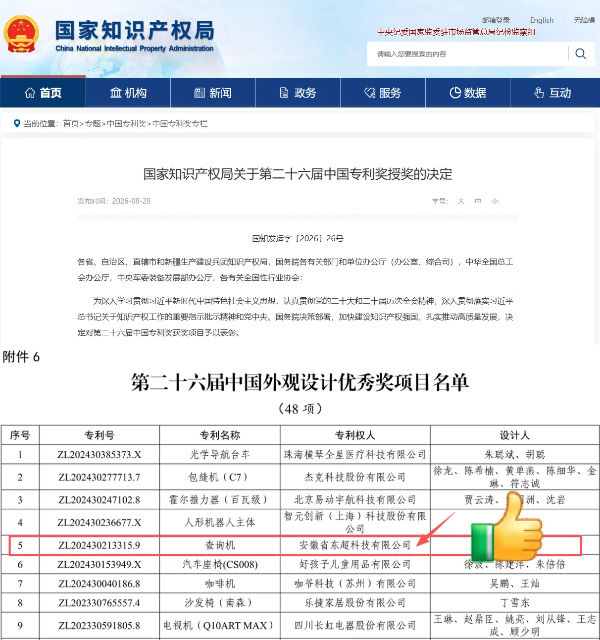This screenshot has height=640, width=600.
Task: Click the 设计人 column header
Action: (515, 435)
